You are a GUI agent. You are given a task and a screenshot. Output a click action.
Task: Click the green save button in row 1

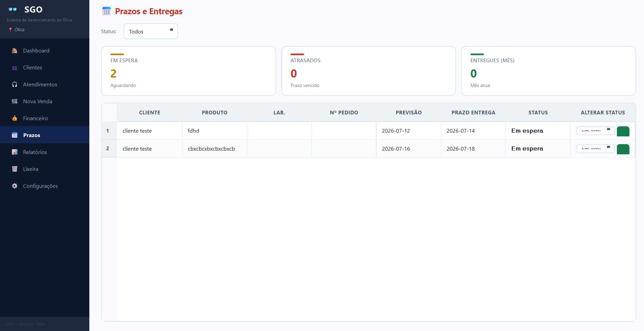point(623,131)
